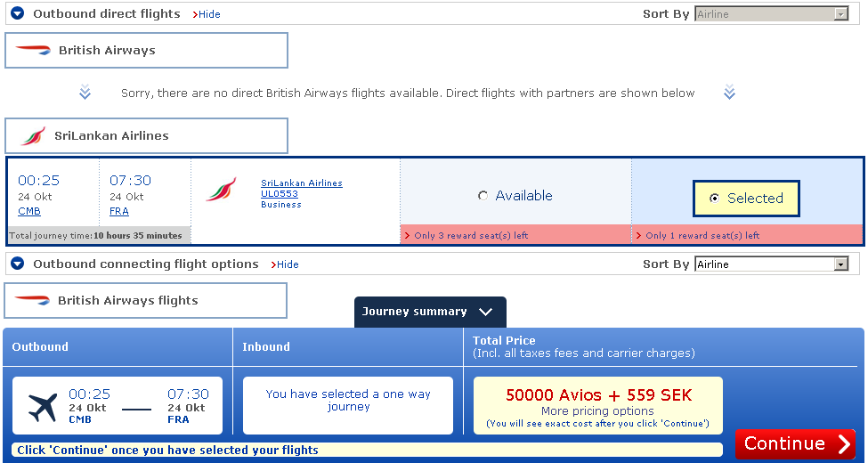Image resolution: width=868 pixels, height=463 pixels.
Task: Click the British Airways logo in the direct flights header
Action: pos(33,51)
